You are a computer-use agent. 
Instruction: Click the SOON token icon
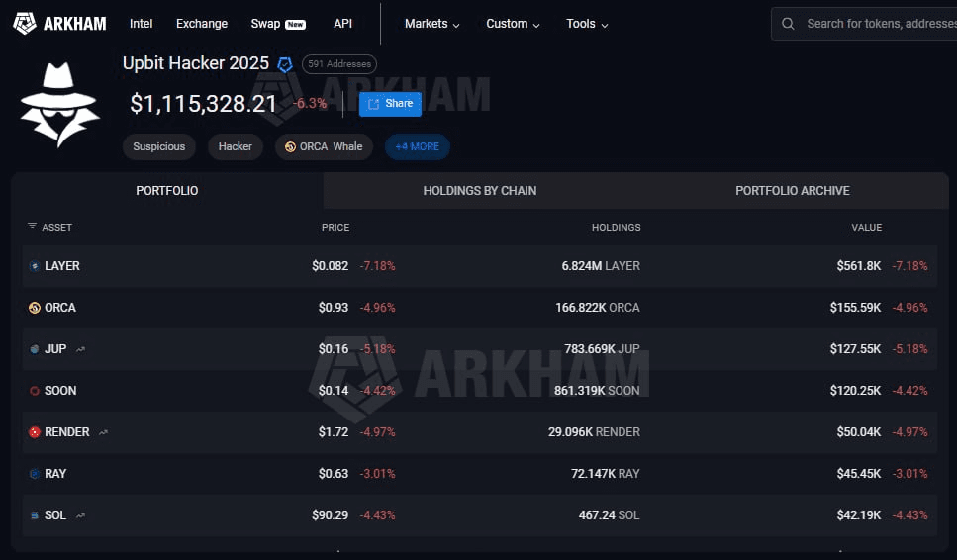pos(35,391)
